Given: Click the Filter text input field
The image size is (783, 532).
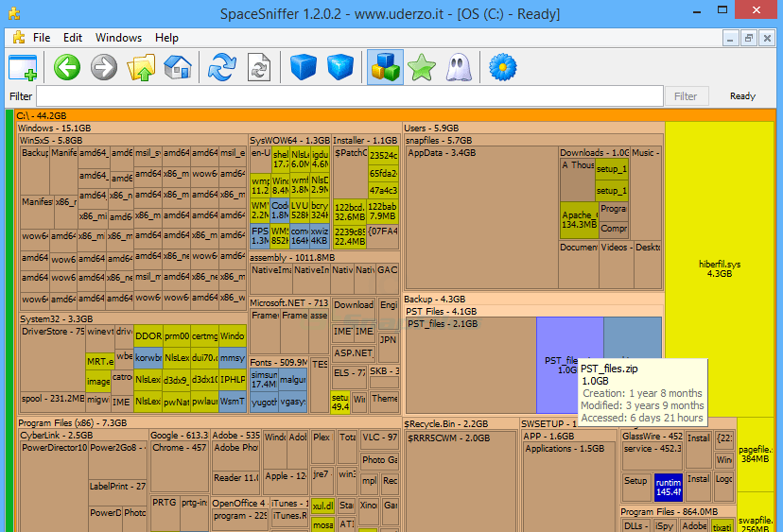Looking at the screenshot, I should 350,95.
